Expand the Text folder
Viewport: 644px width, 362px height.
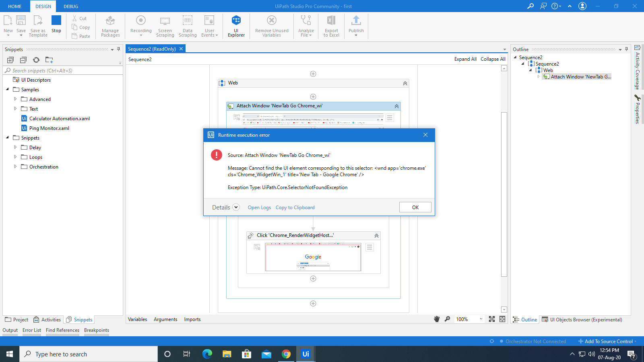(x=15, y=109)
